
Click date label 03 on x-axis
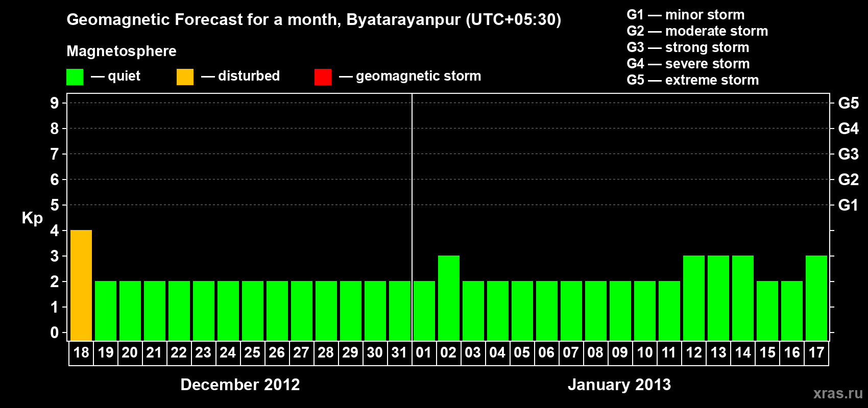(x=473, y=352)
